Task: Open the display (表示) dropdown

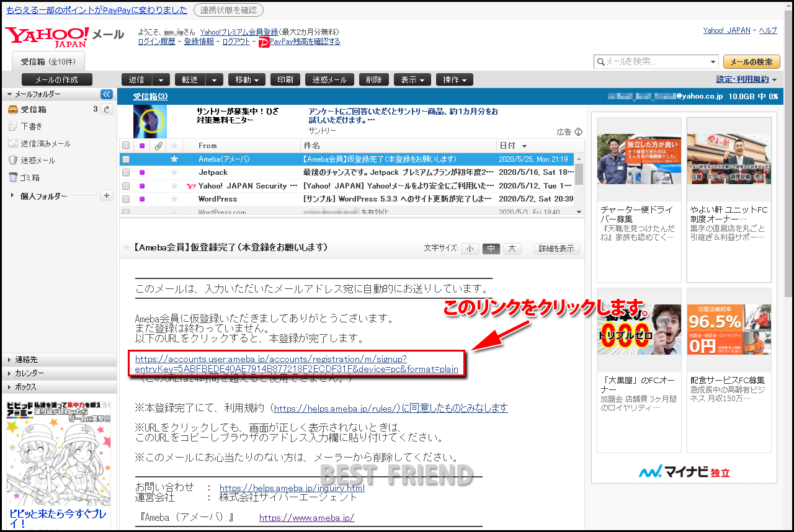Action: [412, 79]
